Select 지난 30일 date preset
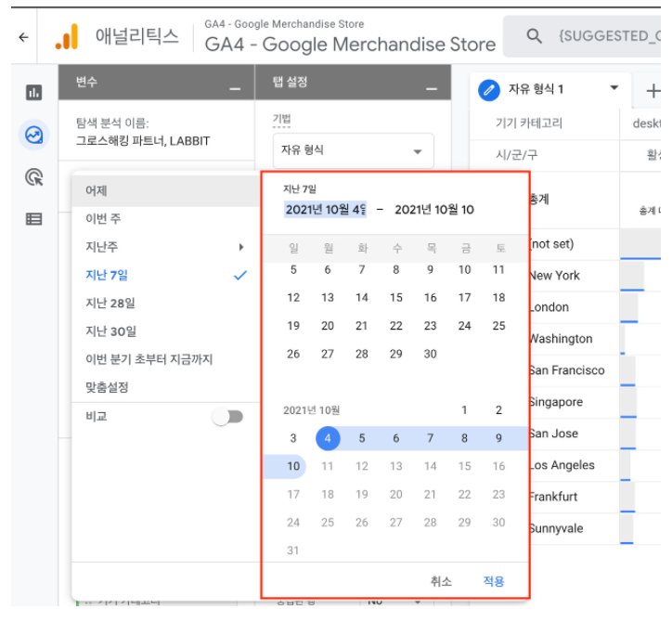This screenshot has height=622, width=672. click(166, 331)
